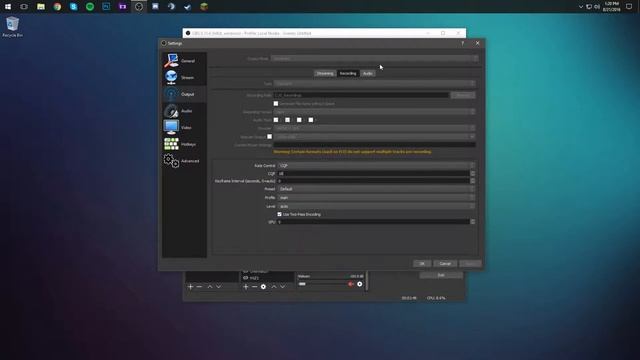This screenshot has width=640, height=360.
Task: Open the recording Type dropdown
Action: pyautogui.click(x=374, y=83)
